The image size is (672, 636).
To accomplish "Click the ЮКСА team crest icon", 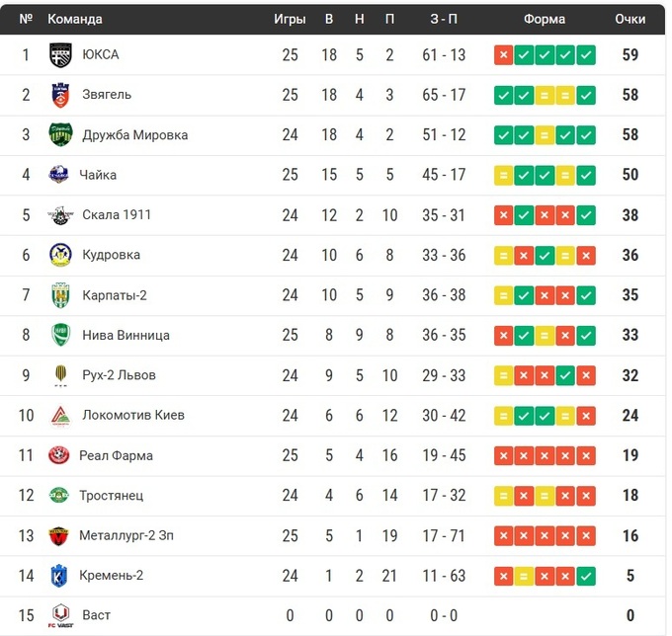I will [x=59, y=55].
